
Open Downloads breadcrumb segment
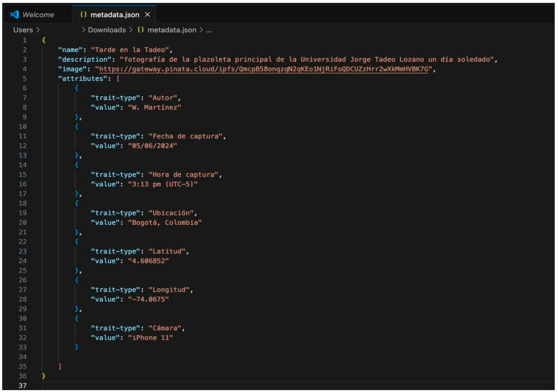point(107,30)
